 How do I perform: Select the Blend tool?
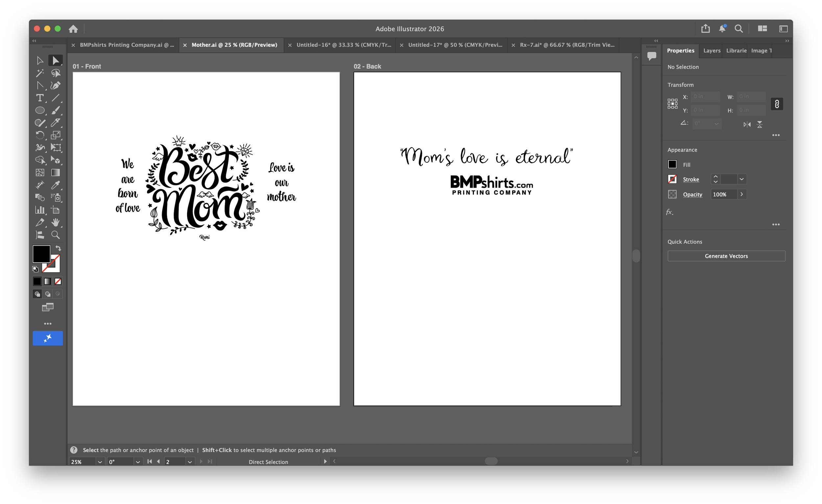pos(40,198)
